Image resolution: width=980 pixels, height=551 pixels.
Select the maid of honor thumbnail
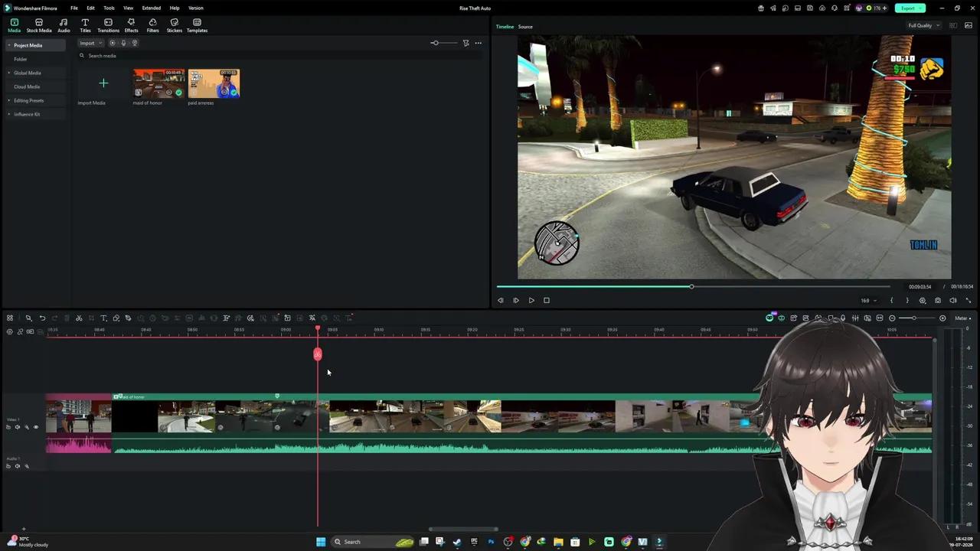tap(158, 83)
